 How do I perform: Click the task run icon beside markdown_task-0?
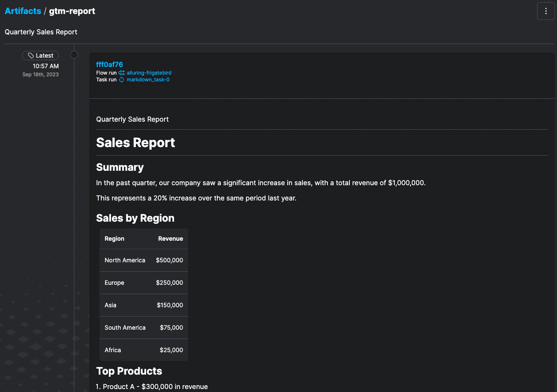click(121, 80)
